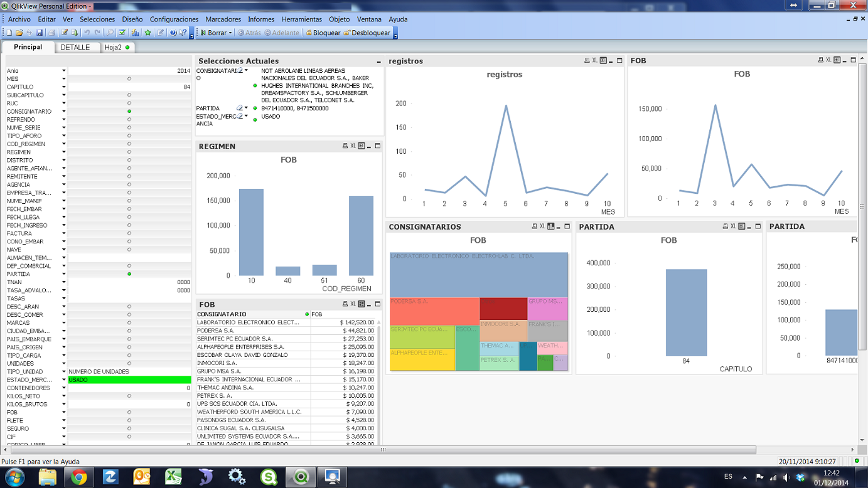Click the red PODERSA S.A. treemap block
This screenshot has width=868, height=488.
pos(434,311)
